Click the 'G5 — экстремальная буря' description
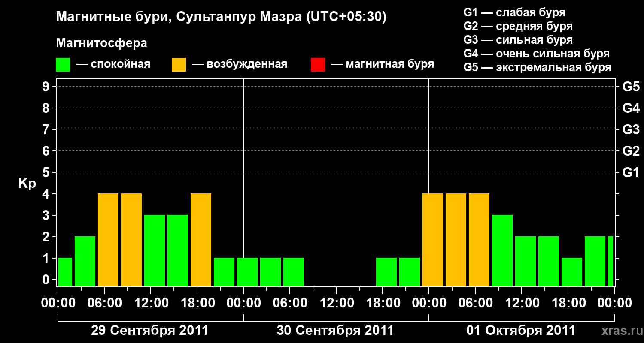The width and height of the screenshot is (644, 343). point(537,68)
